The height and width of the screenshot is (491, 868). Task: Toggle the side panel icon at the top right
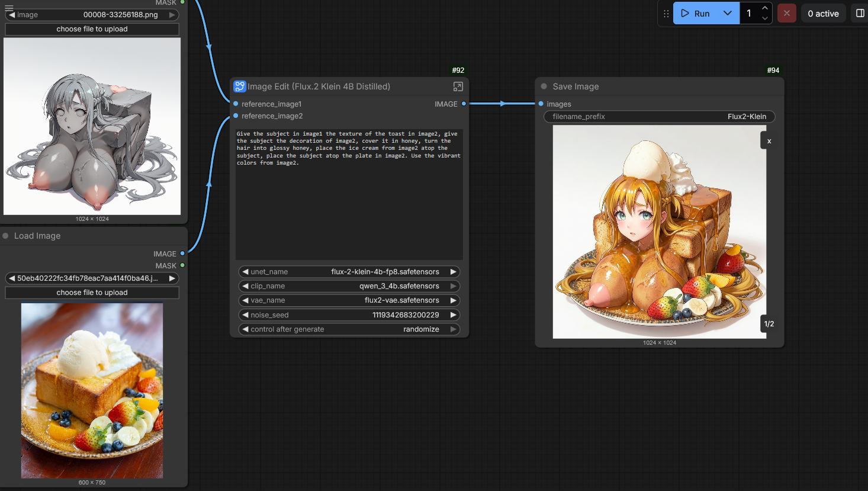pos(860,13)
